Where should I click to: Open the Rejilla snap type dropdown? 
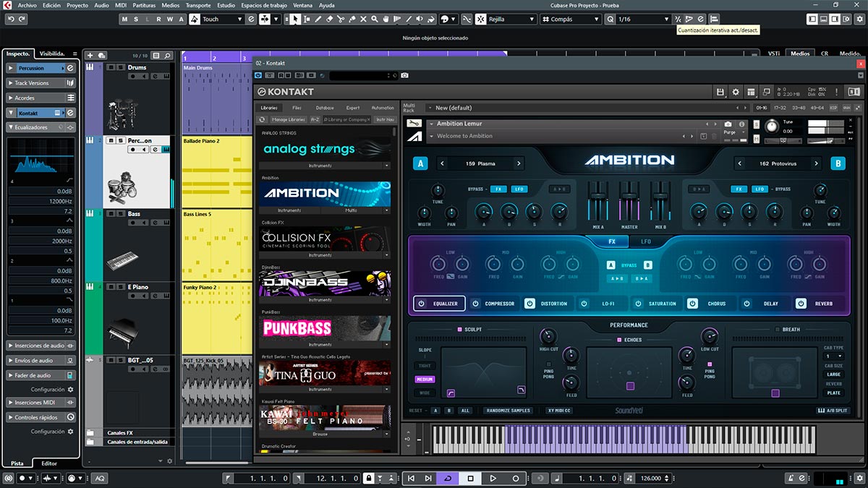click(511, 19)
